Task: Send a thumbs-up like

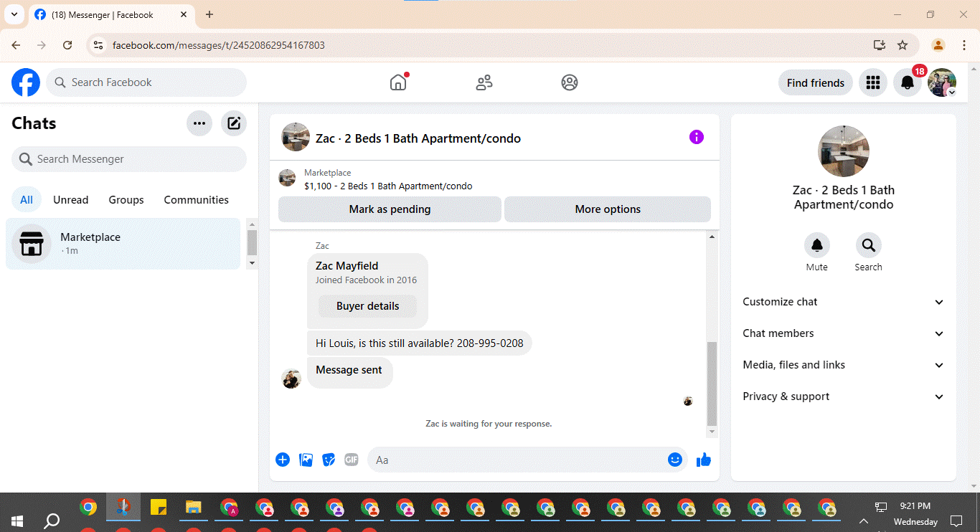Action: (704, 460)
